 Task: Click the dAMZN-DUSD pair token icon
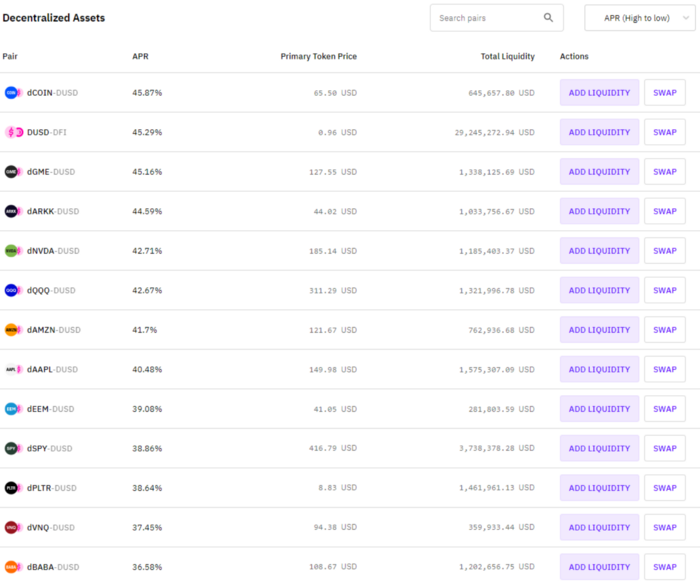tap(13, 330)
